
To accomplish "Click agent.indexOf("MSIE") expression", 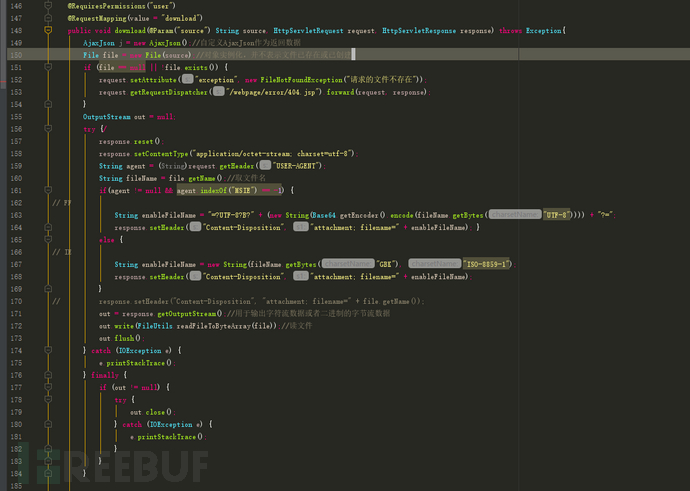I will click(x=217, y=191).
